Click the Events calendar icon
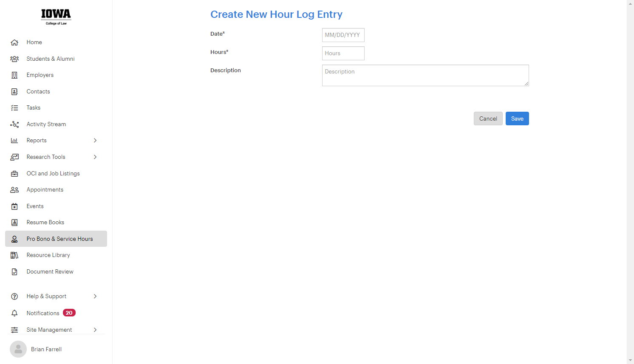The width and height of the screenshot is (634, 364). click(14, 206)
